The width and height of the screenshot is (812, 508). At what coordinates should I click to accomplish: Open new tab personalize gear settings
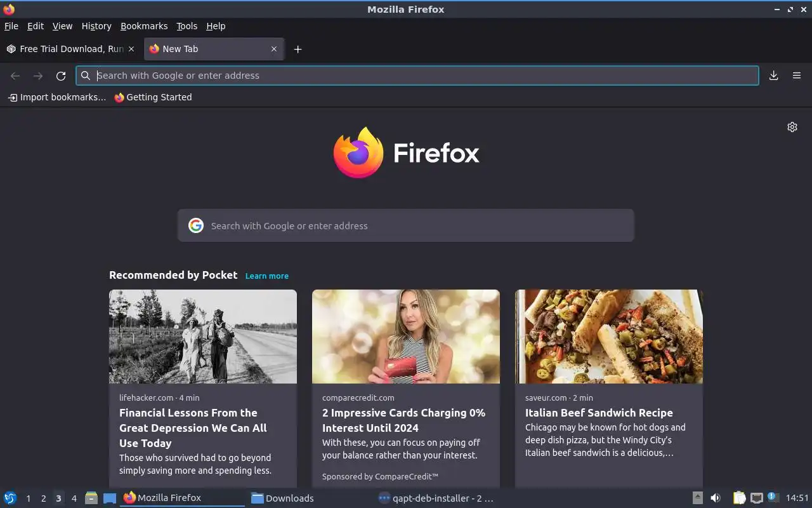(792, 127)
